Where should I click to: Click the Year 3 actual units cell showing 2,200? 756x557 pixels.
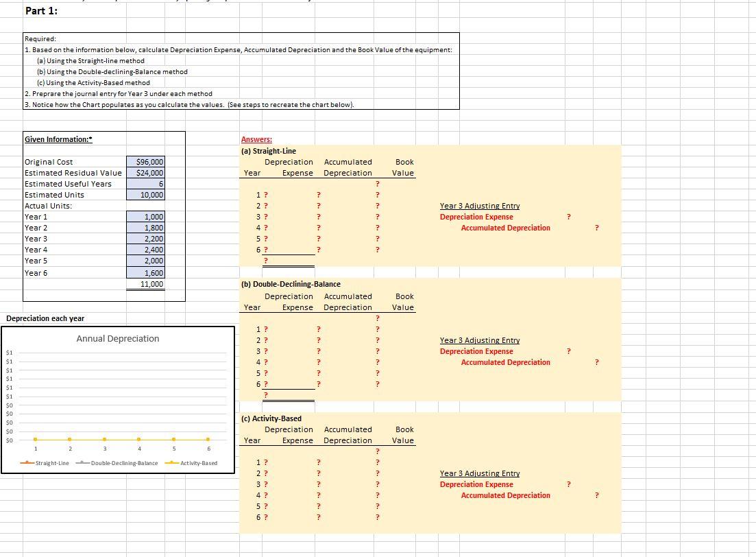tap(146, 239)
